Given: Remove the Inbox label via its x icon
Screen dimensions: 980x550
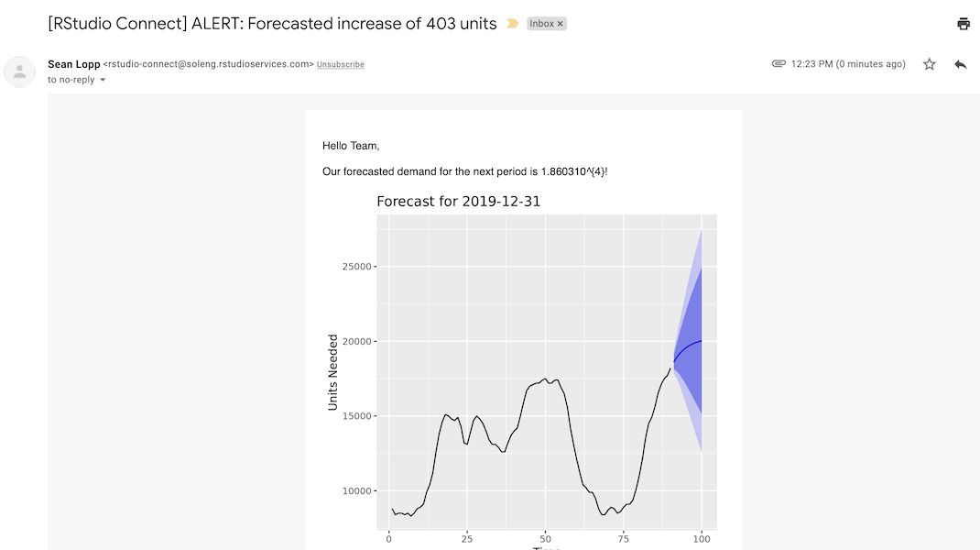Looking at the screenshot, I should (559, 23).
